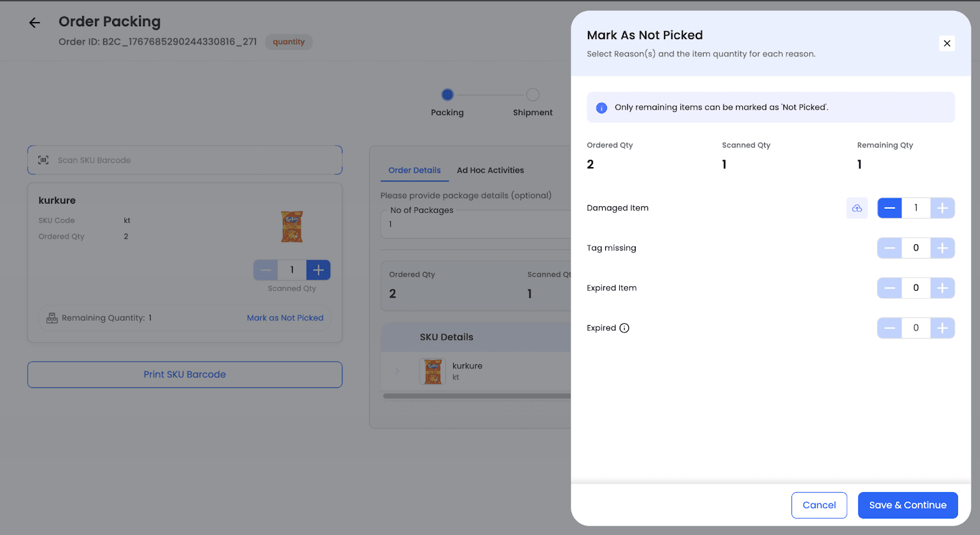The height and width of the screenshot is (535, 980).
Task: Click the info icon next to Expired
Action: click(x=624, y=328)
